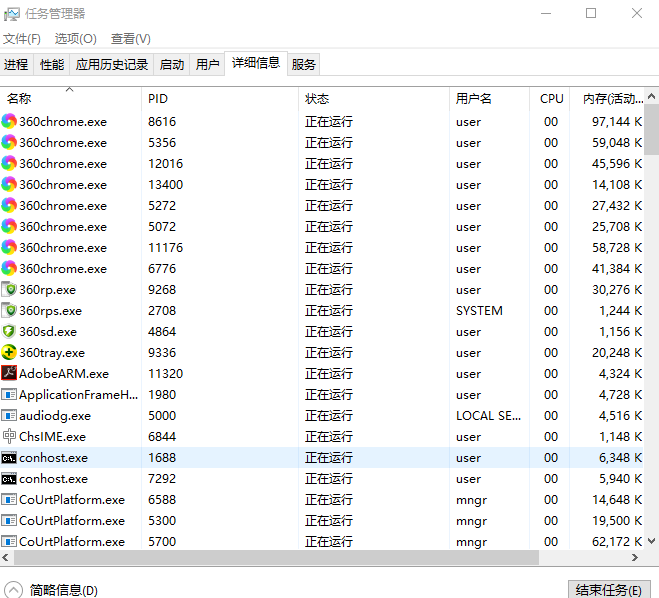Click icon of CoUrtPlatform.exe PID 5700
Screen dimensions: 659x598
point(9,542)
